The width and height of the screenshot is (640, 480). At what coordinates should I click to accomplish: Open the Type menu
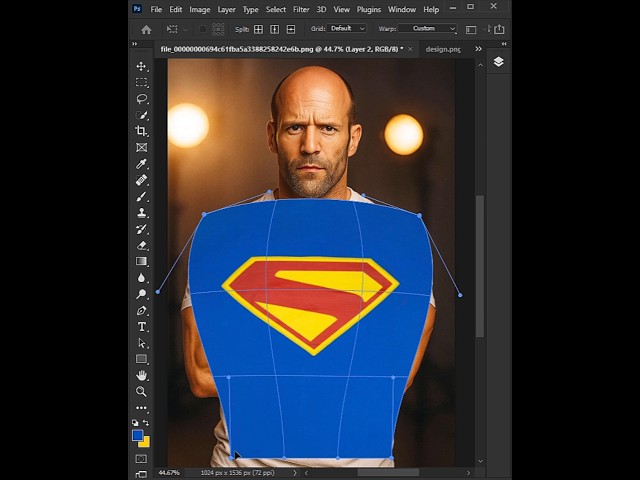tap(251, 9)
